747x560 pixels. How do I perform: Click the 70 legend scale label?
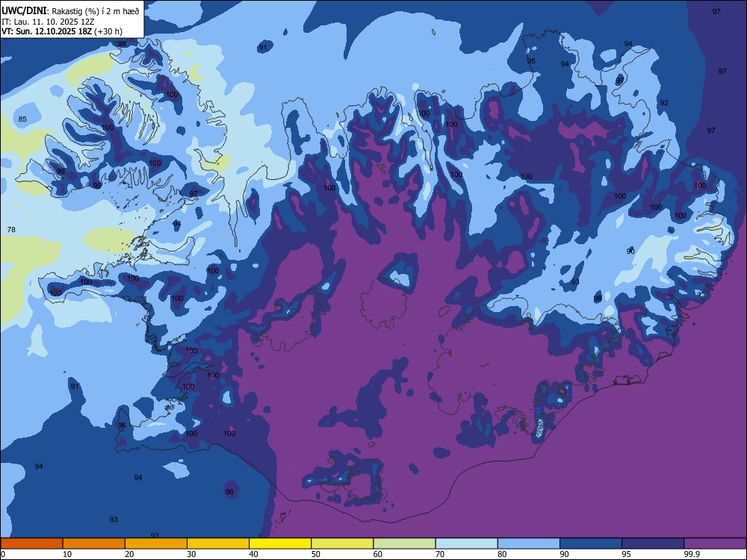pyautogui.click(x=440, y=554)
